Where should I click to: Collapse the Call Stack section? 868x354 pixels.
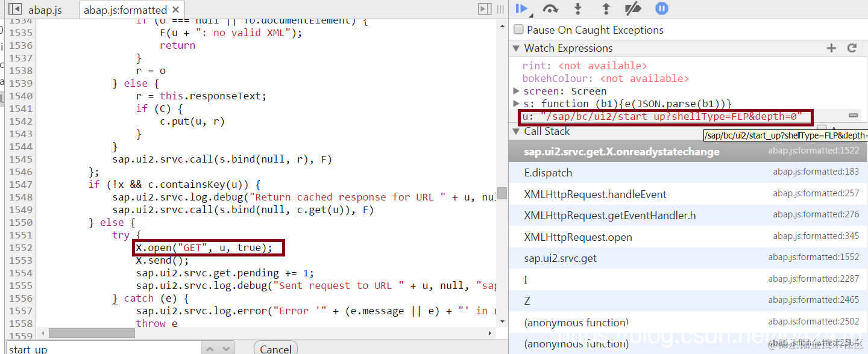coord(516,131)
